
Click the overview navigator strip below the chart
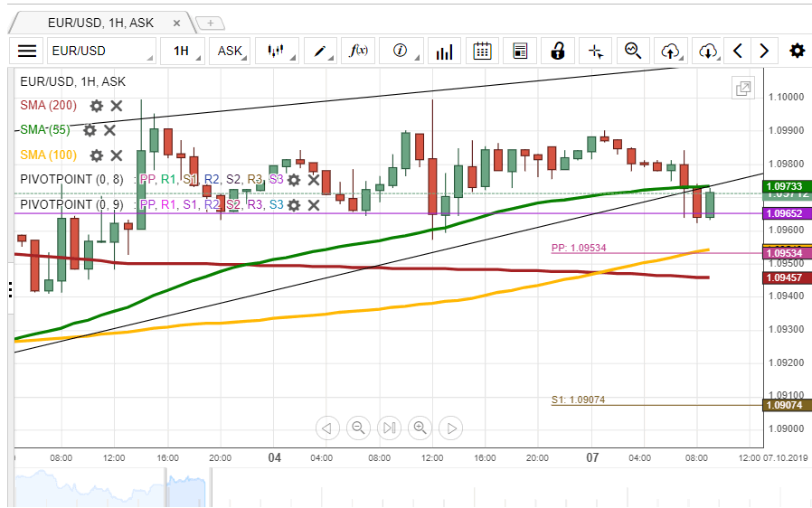point(407,488)
